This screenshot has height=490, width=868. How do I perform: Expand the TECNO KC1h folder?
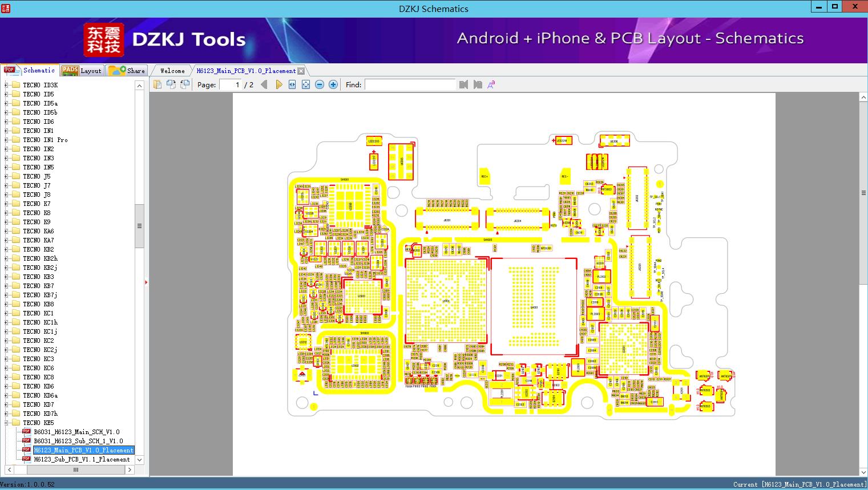6,322
